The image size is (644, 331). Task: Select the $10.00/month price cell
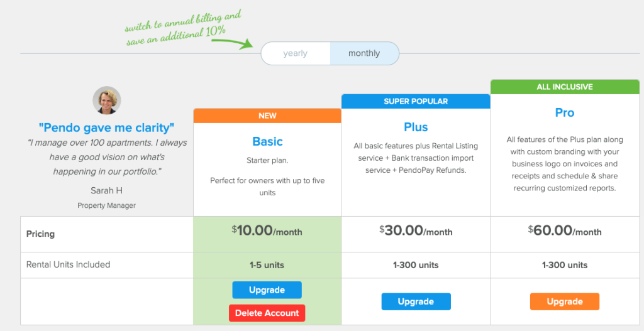tap(267, 234)
